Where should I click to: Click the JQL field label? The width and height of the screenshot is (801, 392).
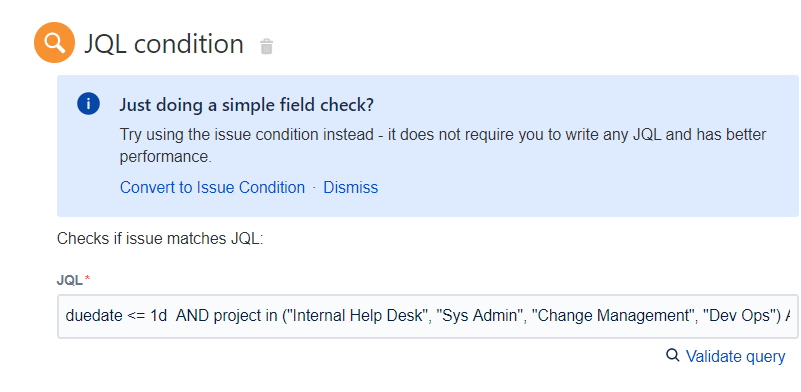click(69, 280)
